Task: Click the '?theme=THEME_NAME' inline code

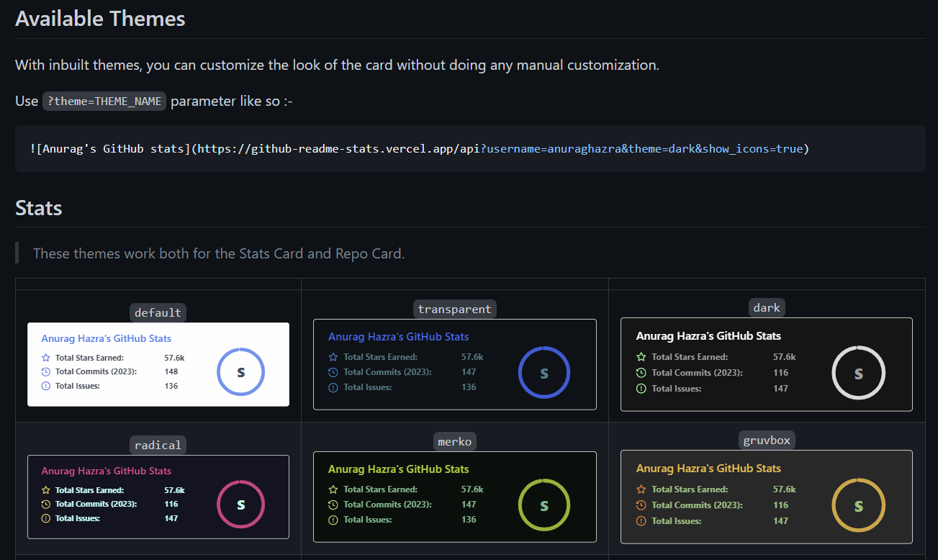Action: tap(104, 101)
